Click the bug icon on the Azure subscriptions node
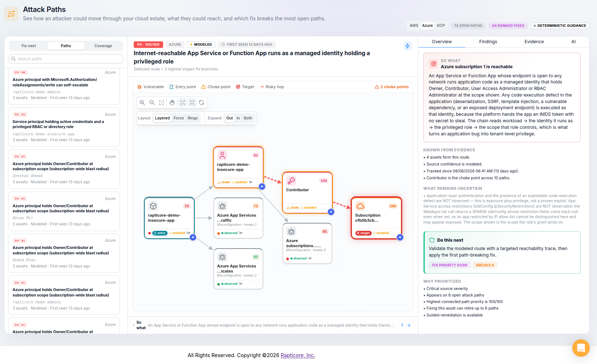Viewport: 597px width, 364px height. pyautogui.click(x=291, y=232)
